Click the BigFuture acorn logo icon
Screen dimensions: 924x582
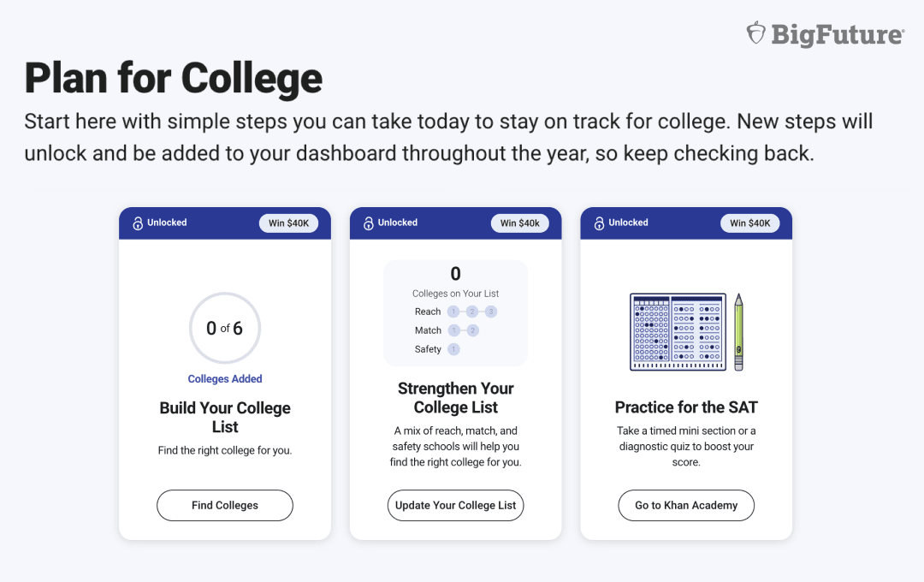[755, 33]
